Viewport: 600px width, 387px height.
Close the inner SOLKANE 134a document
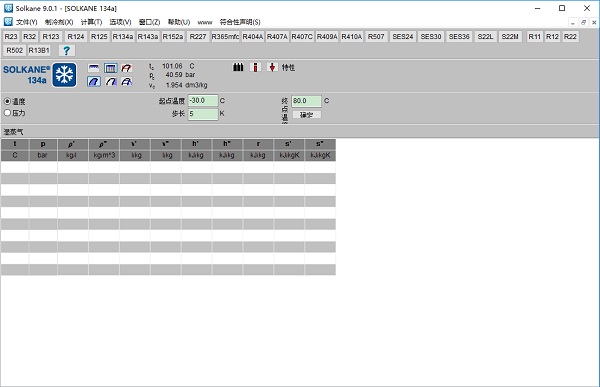[x=594, y=23]
